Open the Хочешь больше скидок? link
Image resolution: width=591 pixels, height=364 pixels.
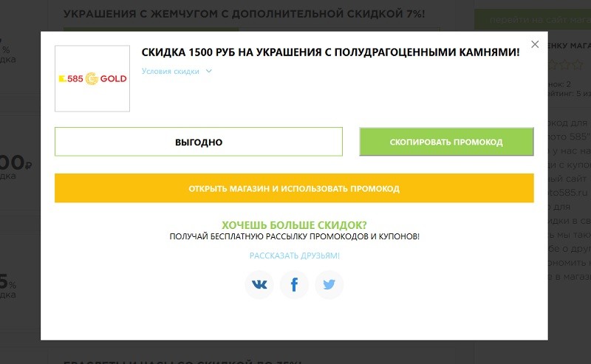[x=294, y=224]
